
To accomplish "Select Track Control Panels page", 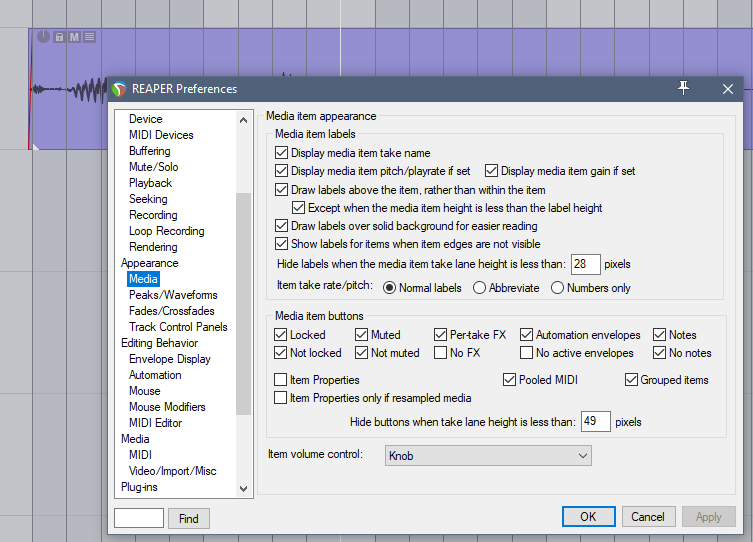I will (178, 327).
